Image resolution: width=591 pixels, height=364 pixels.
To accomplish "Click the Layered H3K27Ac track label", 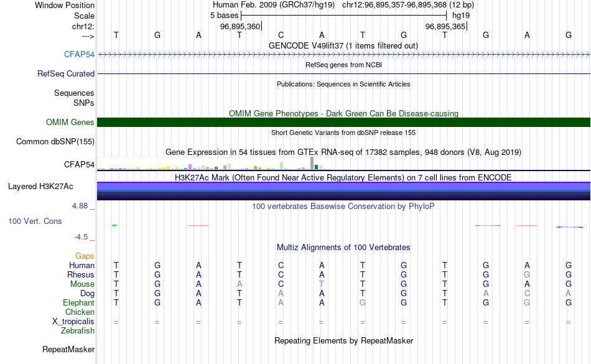I will point(40,186).
